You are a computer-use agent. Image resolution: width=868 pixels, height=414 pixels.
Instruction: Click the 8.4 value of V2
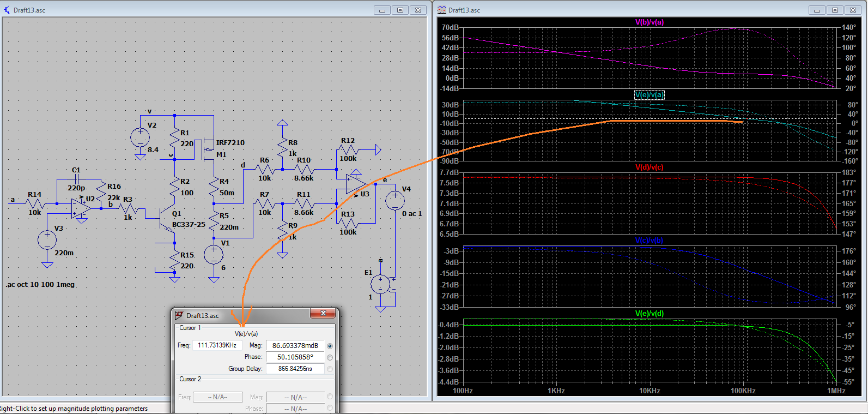coord(153,150)
